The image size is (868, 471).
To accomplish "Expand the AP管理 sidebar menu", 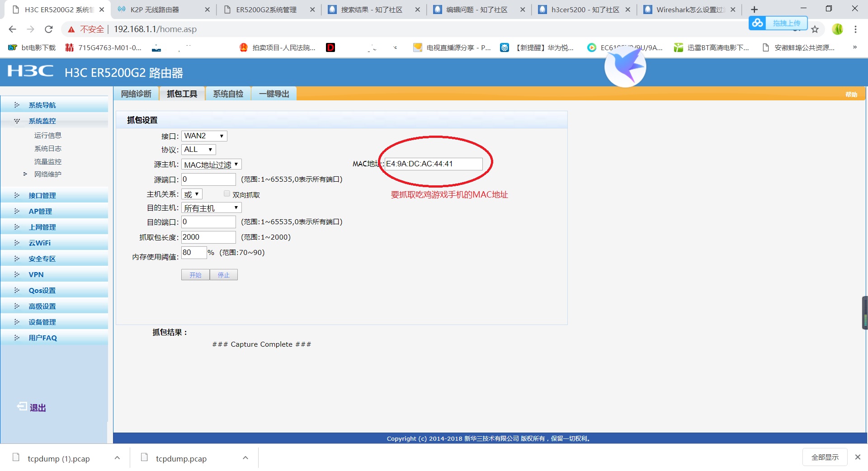I will [x=54, y=212].
